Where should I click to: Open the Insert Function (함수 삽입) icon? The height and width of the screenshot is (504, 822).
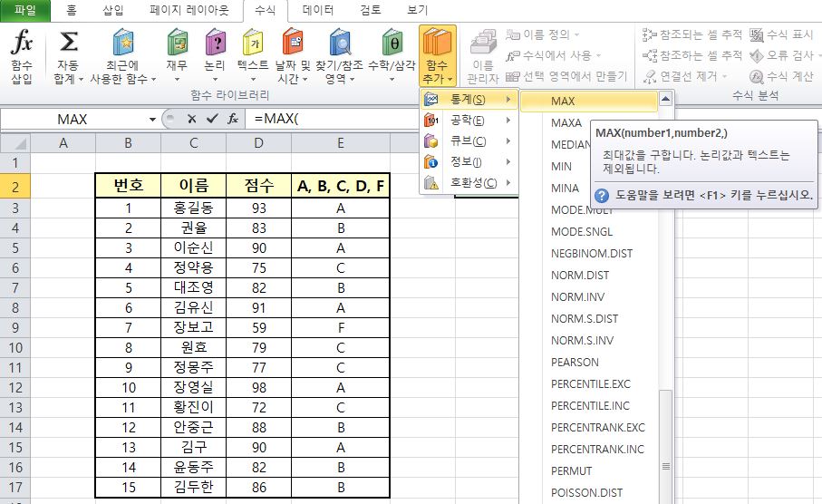point(22,55)
